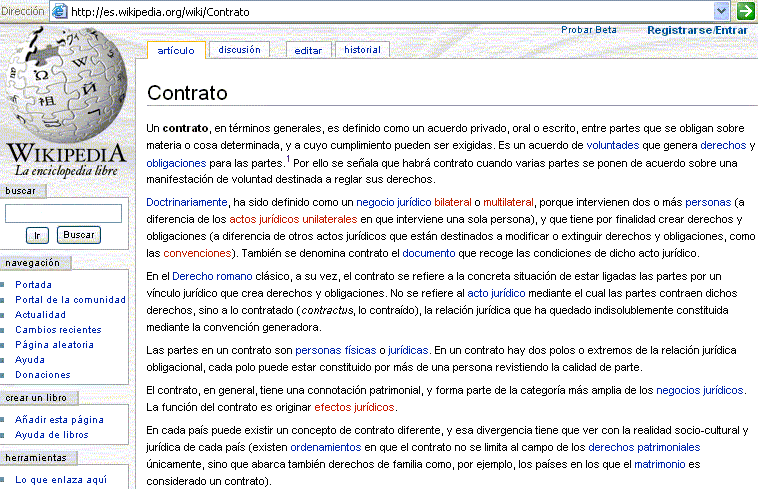Click the red convenciones link
The height and width of the screenshot is (489, 758).
coord(197,253)
